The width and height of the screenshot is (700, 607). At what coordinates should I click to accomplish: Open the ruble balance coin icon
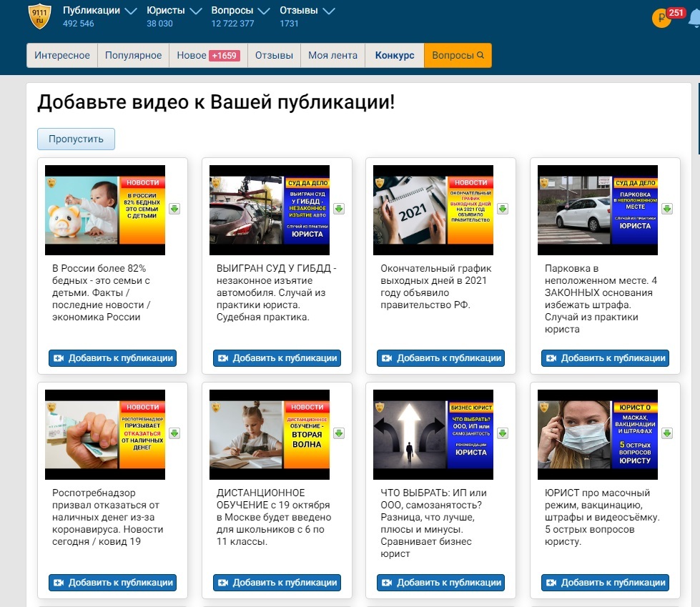point(661,19)
